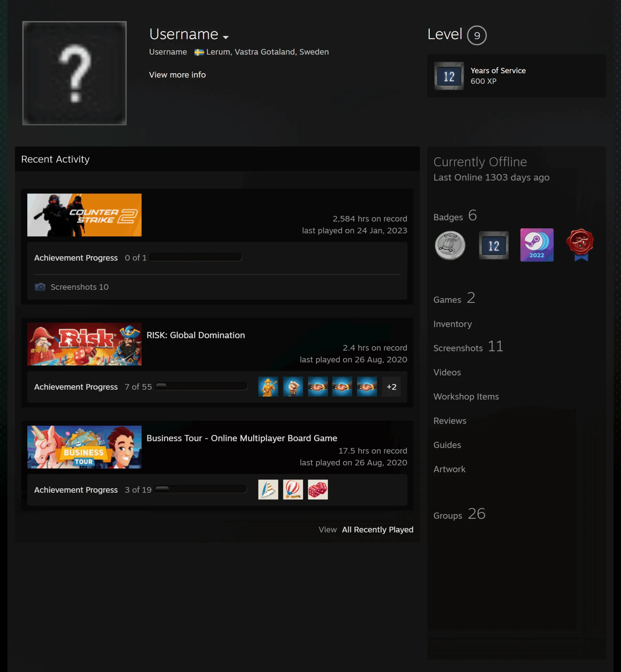621x672 pixels.
Task: Open the Badges 6 section
Action: point(455,216)
